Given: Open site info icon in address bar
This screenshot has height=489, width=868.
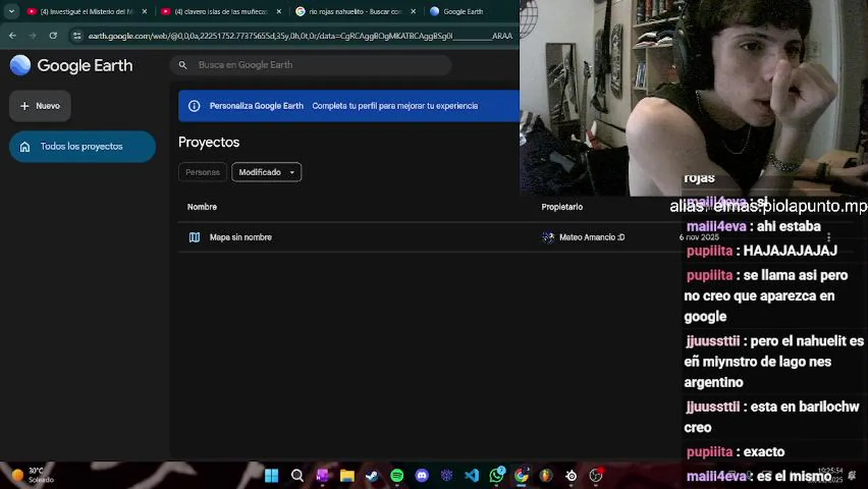Looking at the screenshot, I should click(x=77, y=35).
